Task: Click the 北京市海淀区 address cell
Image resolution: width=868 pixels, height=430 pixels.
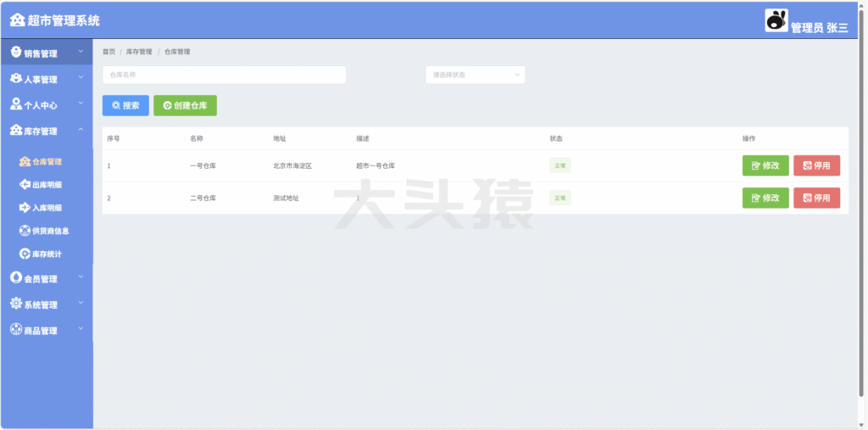Action: pyautogui.click(x=292, y=165)
